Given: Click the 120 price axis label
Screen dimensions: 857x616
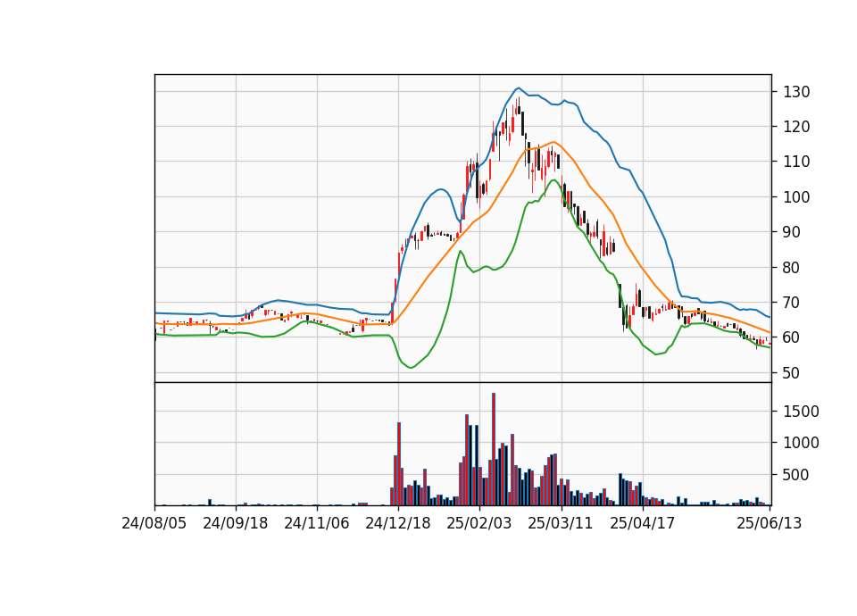Looking at the screenshot, I should click(796, 127).
